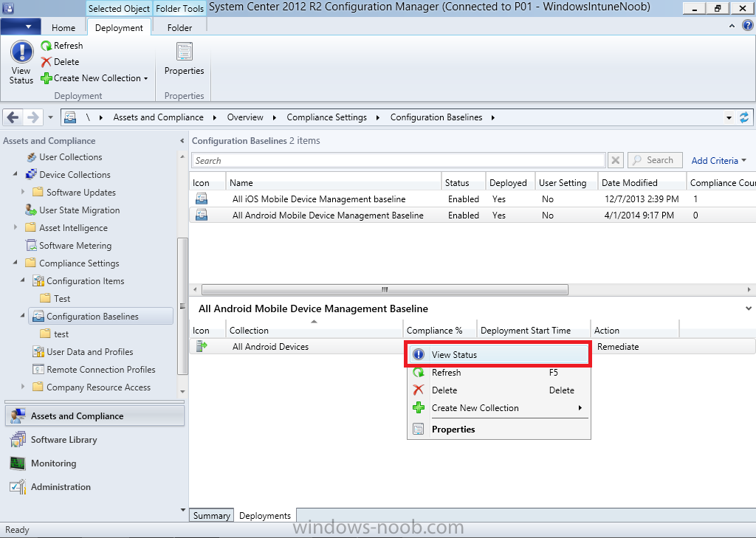The image size is (756, 538).
Task: Choose Refresh from context menu
Action: click(498, 373)
